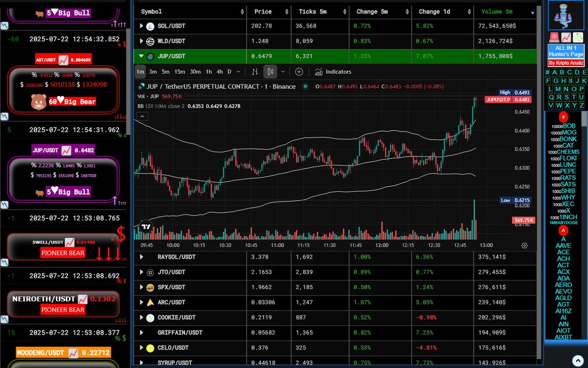Click the SOL coin icon in table
Screen dimensions: 588x368
point(150,26)
